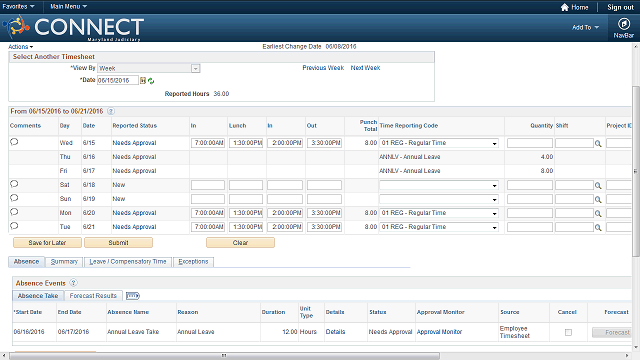The image size is (640, 360).
Task: Click the Date input field
Action: (118, 80)
